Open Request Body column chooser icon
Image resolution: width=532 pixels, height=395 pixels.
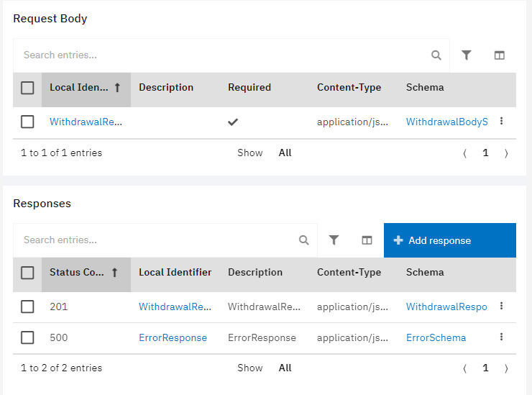(499, 55)
